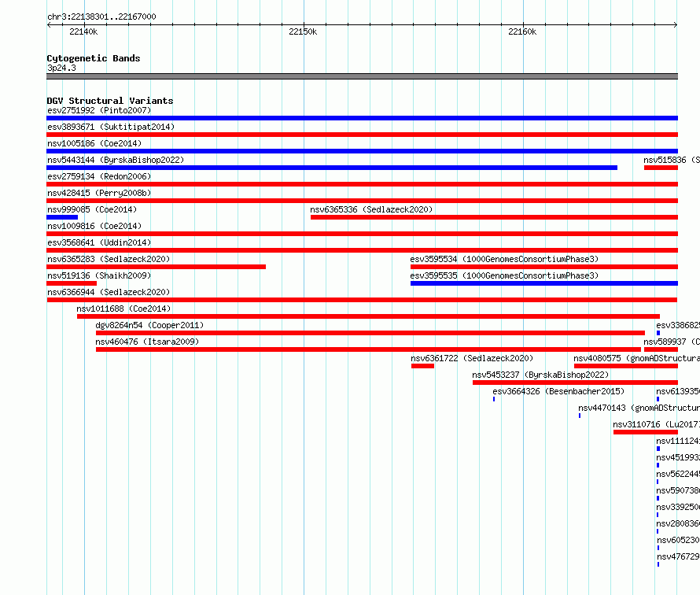Image resolution: width=700 pixels, height=595 pixels.
Task: Click the red bar under dgv8264n54 (Cooper2011)
Action: tap(370, 333)
